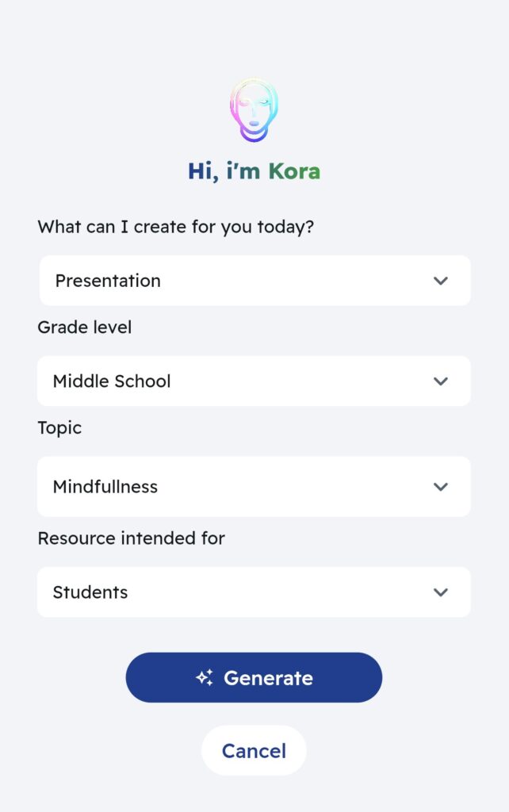Screen dimensions: 509x812
Task: Expand the Resource intended for dropdown
Action: (x=254, y=592)
